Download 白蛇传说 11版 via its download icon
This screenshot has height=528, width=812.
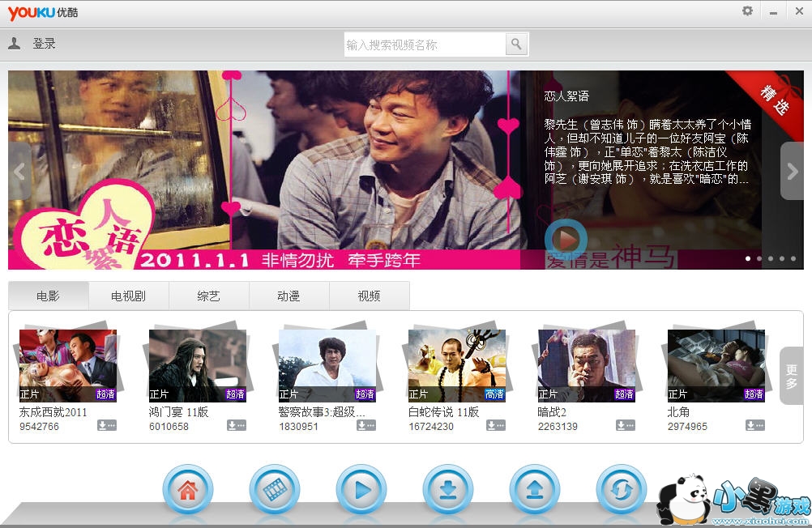coord(496,425)
